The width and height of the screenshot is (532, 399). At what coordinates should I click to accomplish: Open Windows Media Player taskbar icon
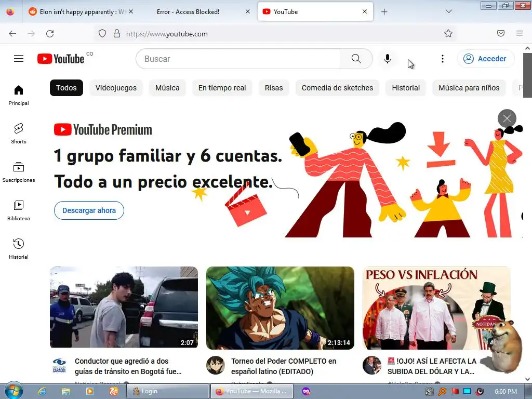89,391
